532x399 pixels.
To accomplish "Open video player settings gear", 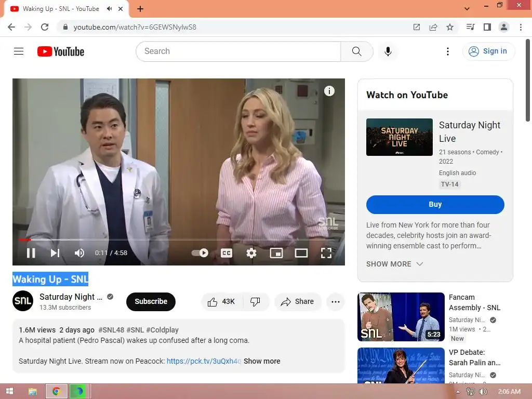I will tap(251, 253).
